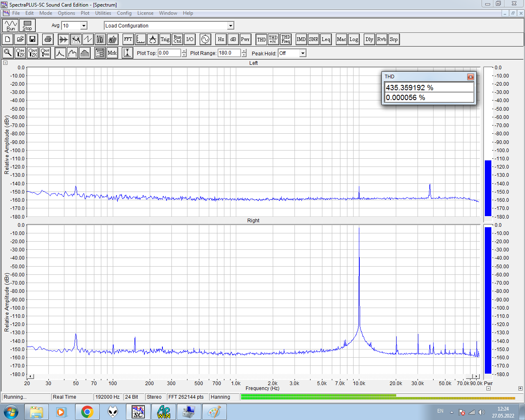Image resolution: width=525 pixels, height=420 pixels.
Task: Toggle the THD measurement button
Action: pyautogui.click(x=261, y=39)
